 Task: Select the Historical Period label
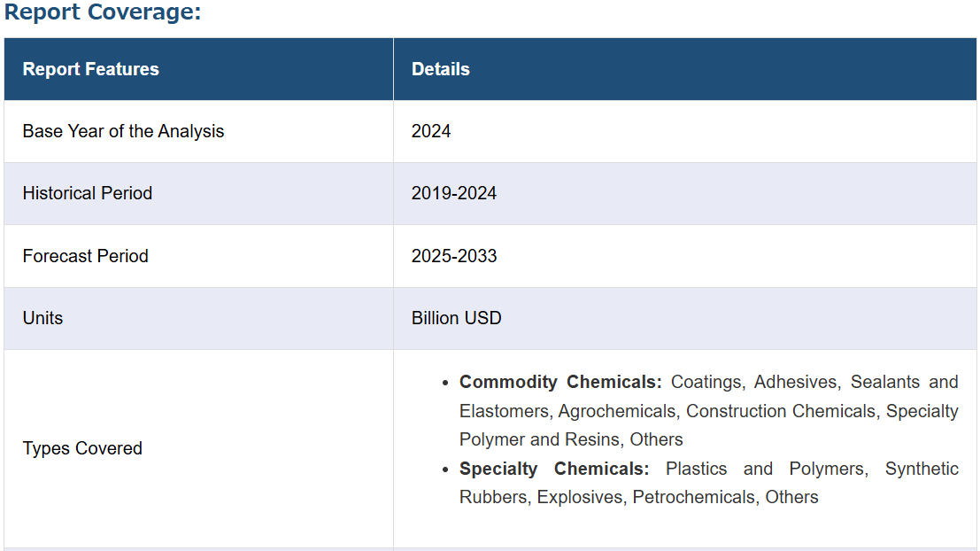pos(88,193)
